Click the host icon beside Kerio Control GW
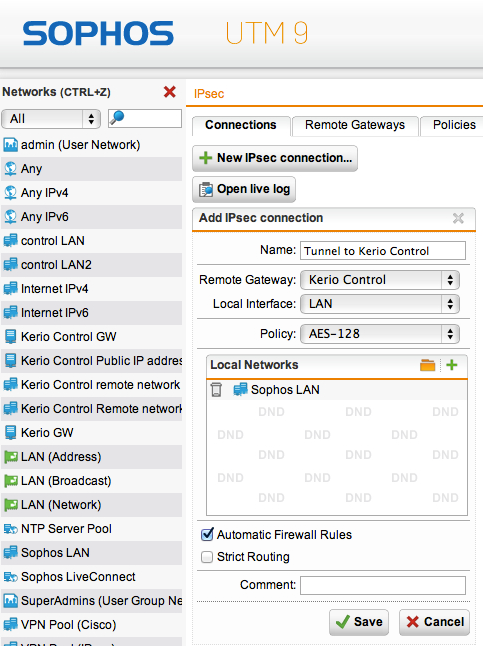 (x=10, y=336)
